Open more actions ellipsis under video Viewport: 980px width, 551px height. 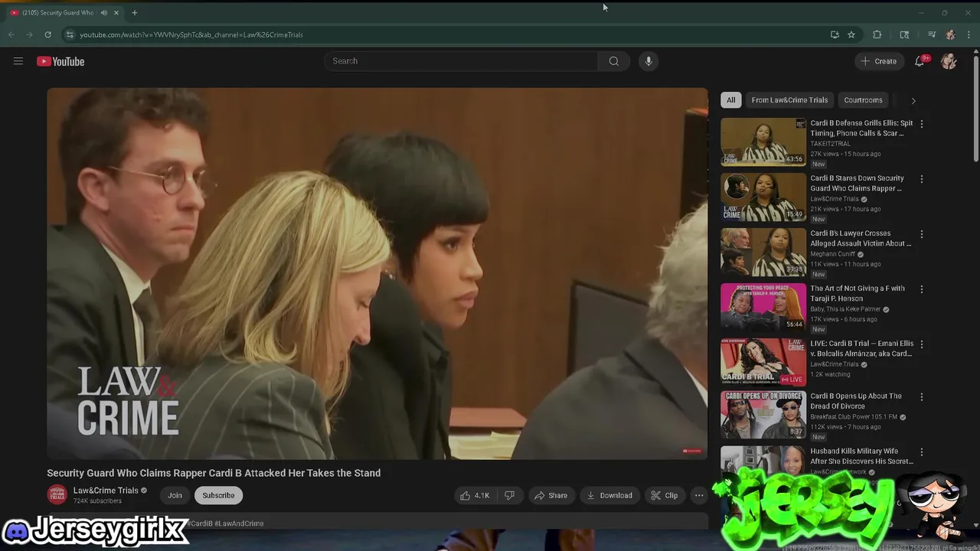699,495
